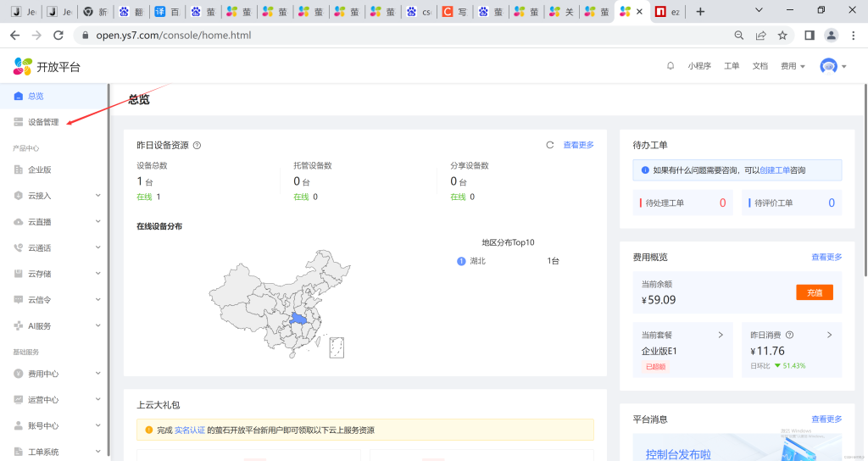This screenshot has height=461, width=868.
Task: Click 实名认证 link
Action: (190, 430)
